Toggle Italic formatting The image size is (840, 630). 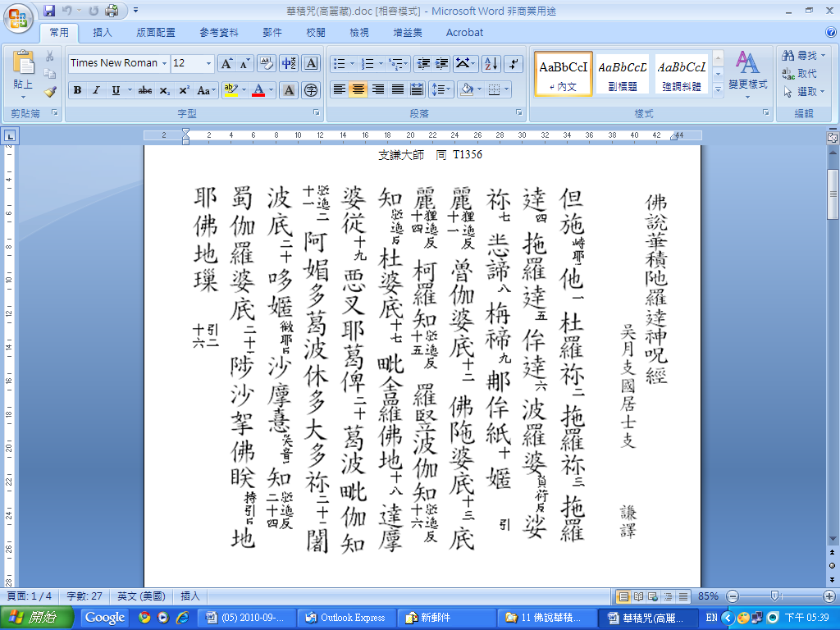point(94,90)
